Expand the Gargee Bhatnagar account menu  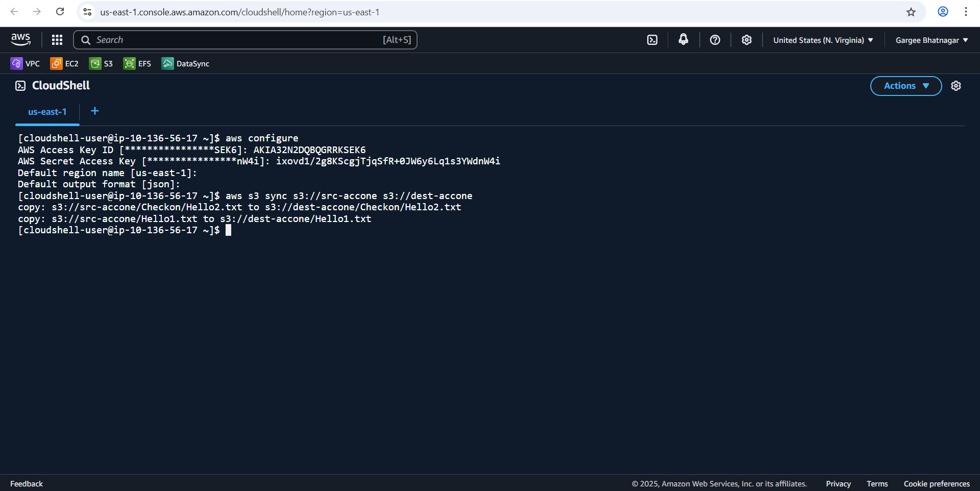point(932,40)
